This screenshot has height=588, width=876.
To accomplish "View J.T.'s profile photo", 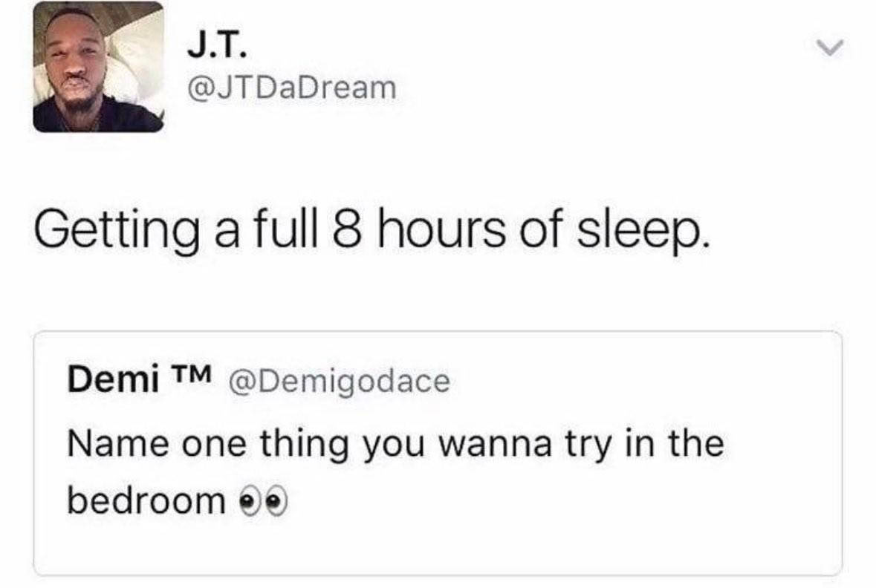I will [98, 67].
